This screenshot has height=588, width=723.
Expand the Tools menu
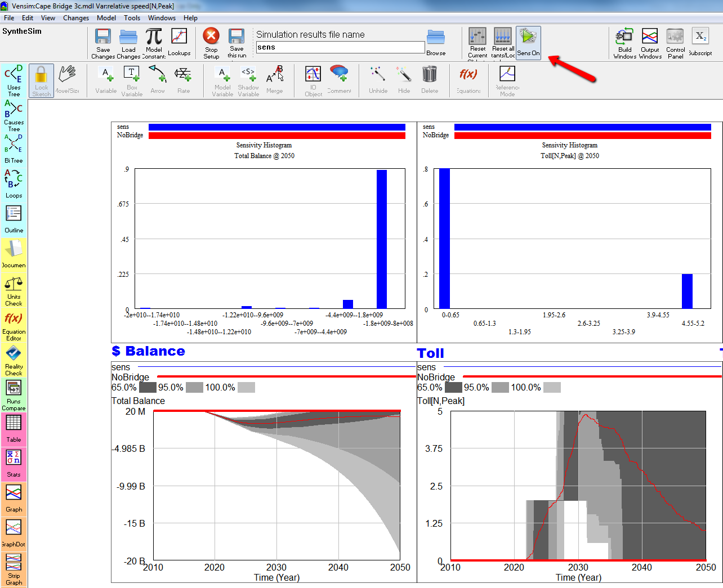[132, 18]
